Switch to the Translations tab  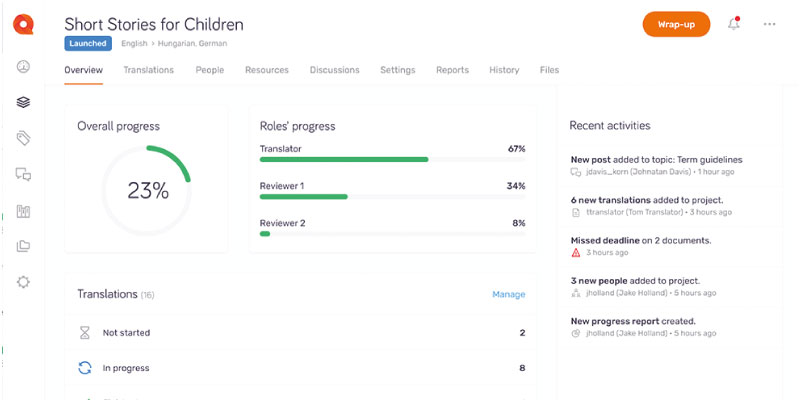click(x=148, y=70)
